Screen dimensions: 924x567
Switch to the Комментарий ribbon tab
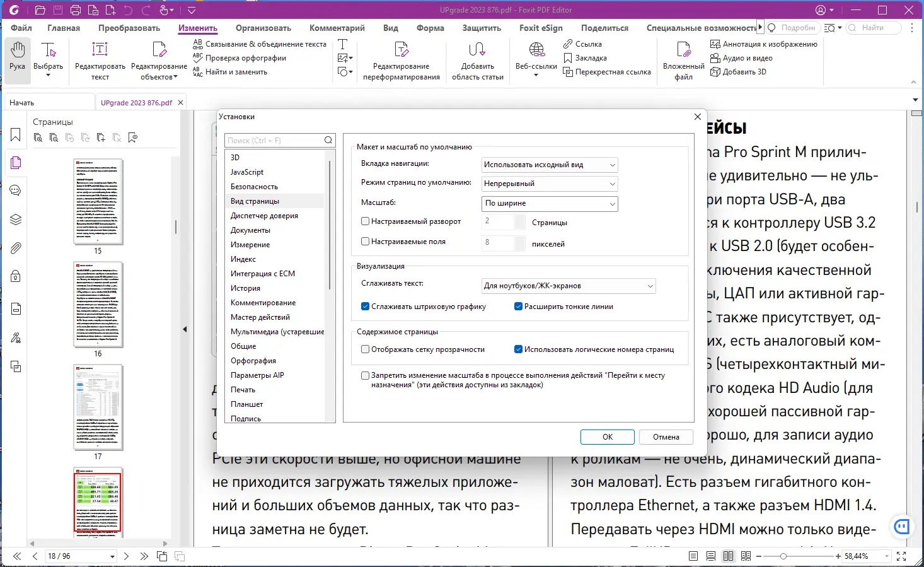337,28
